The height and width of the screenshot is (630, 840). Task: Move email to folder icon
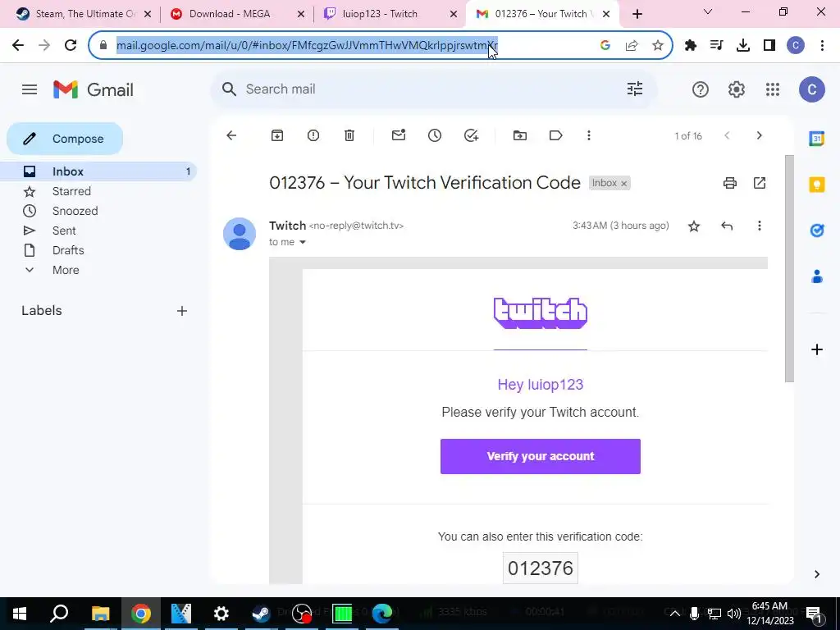coord(520,135)
